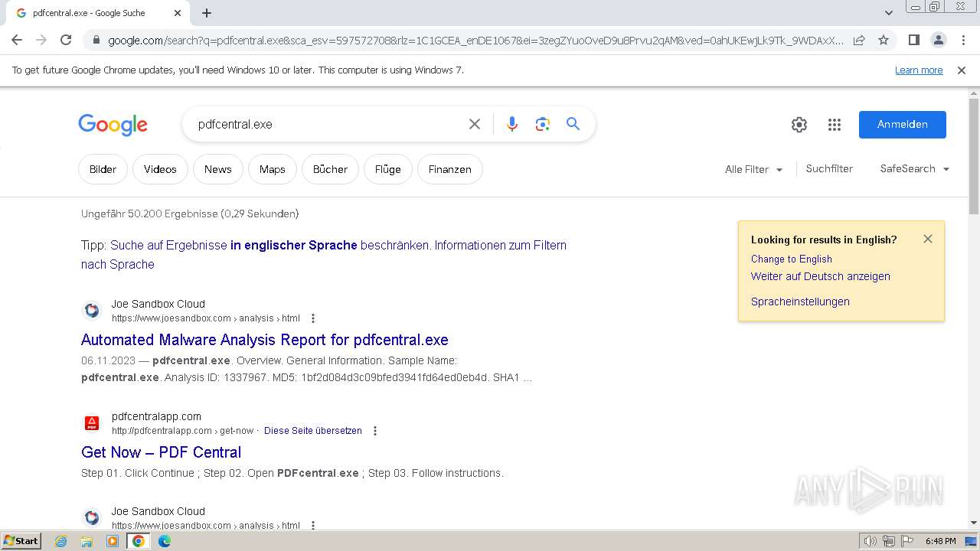
Task: Open options for first Joe Sandbox result
Action: tap(312, 318)
